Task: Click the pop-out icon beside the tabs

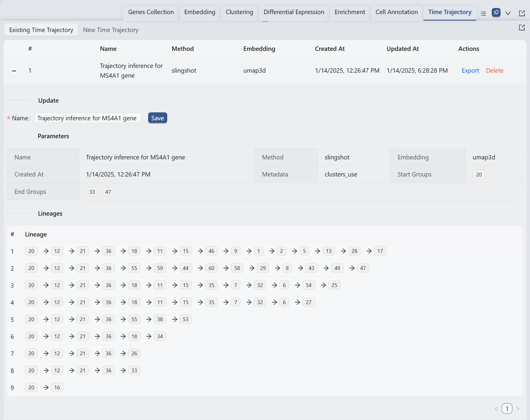Action: tap(522, 13)
